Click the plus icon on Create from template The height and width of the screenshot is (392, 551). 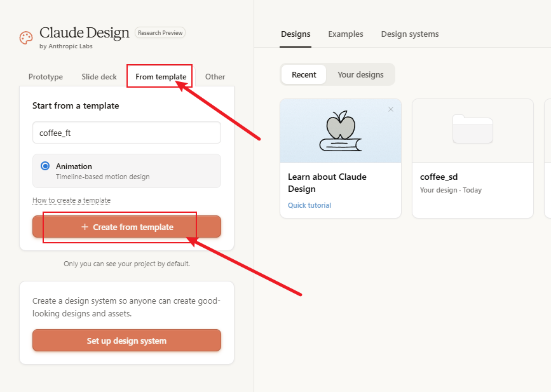(x=85, y=227)
